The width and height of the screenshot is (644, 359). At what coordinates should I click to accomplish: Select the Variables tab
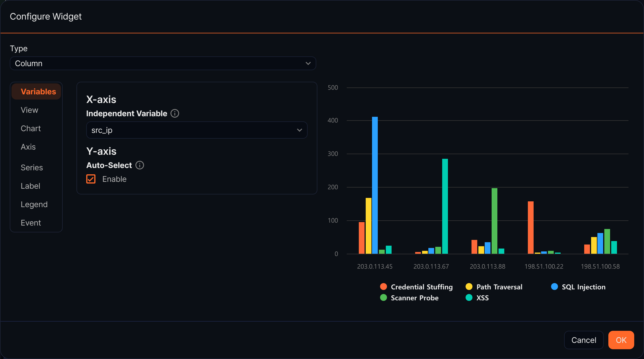(x=36, y=91)
